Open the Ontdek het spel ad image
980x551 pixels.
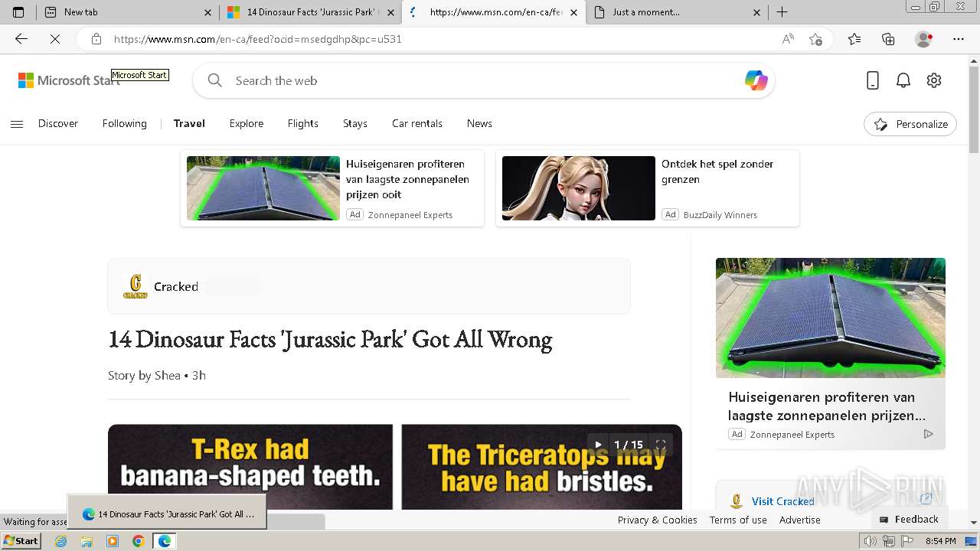pos(579,188)
